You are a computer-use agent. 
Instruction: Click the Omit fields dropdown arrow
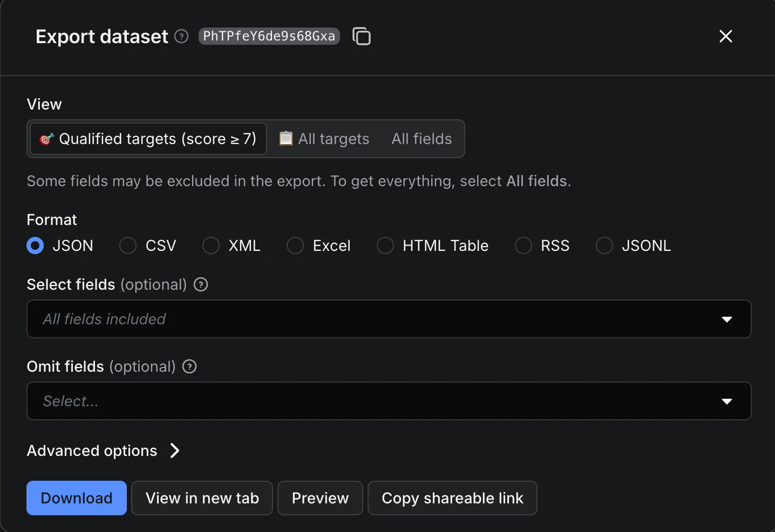coord(727,401)
